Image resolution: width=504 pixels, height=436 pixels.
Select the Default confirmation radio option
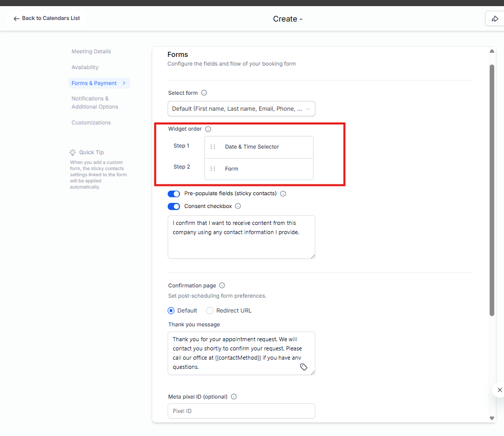click(171, 310)
